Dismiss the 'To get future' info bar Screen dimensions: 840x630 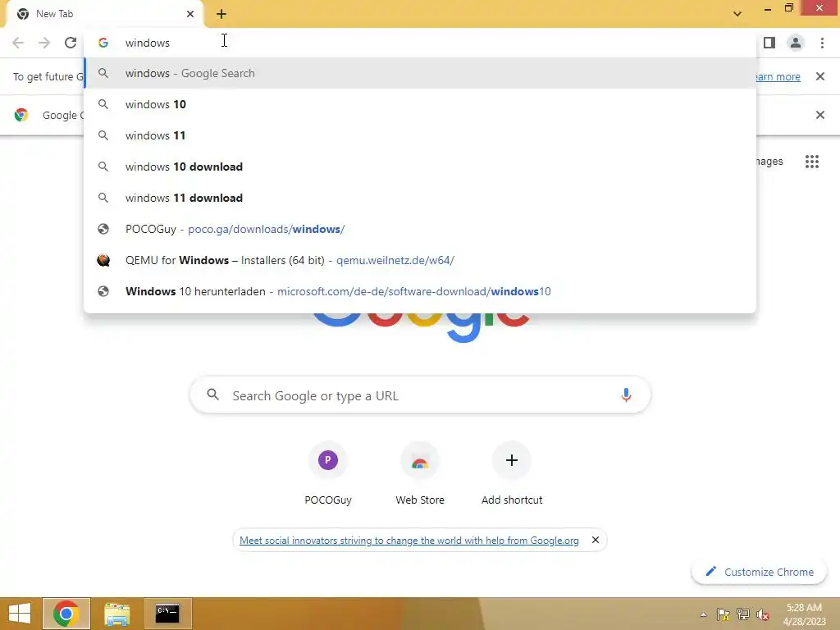[820, 76]
